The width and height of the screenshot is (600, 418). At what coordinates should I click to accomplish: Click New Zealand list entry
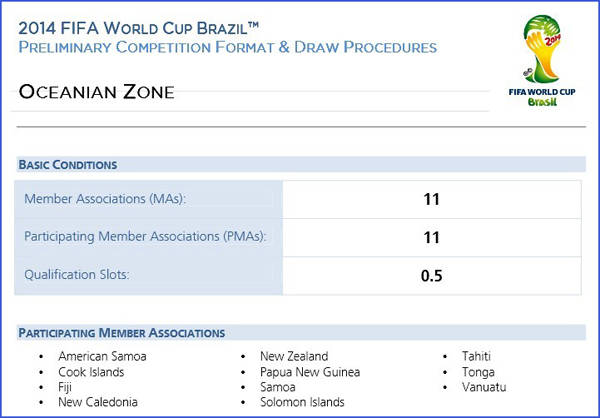point(294,356)
